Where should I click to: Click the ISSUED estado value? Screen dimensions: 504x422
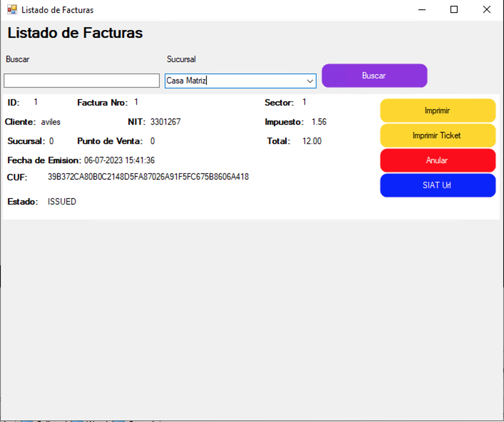coord(62,202)
